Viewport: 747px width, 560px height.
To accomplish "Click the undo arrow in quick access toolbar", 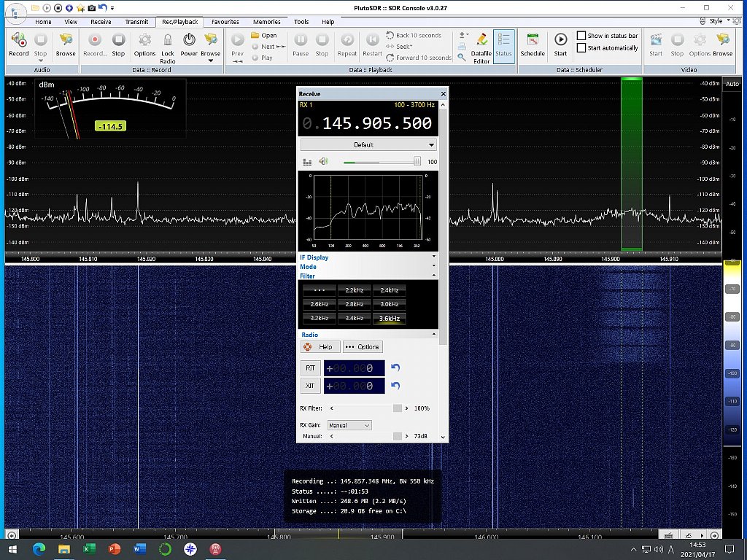I will coord(102,7).
